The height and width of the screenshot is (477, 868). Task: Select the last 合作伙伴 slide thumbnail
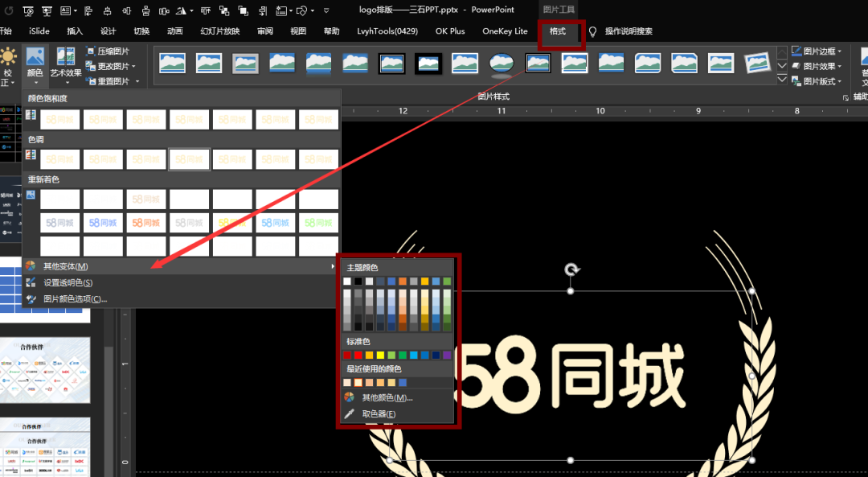(x=45, y=447)
